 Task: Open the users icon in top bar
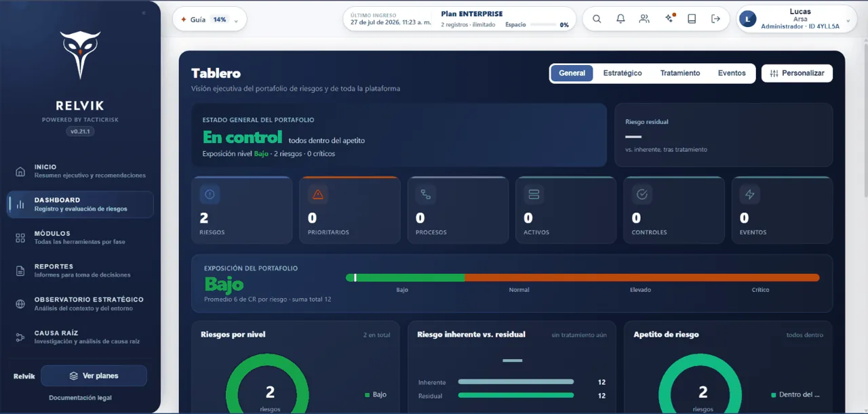pyautogui.click(x=644, y=19)
